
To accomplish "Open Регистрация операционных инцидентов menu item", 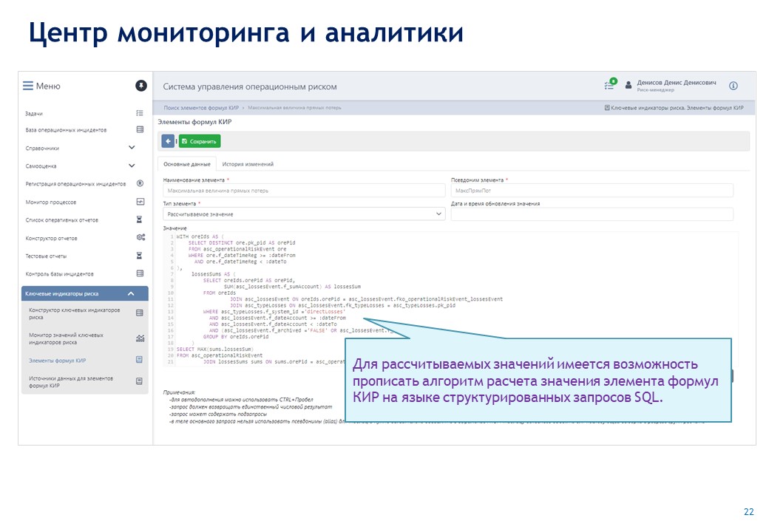I will (x=75, y=184).
